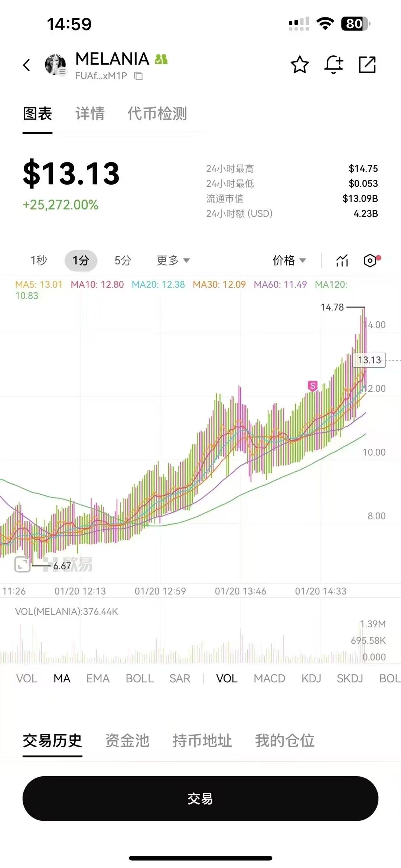Open the 详情 tab
The width and height of the screenshot is (401, 868).
pyautogui.click(x=90, y=114)
